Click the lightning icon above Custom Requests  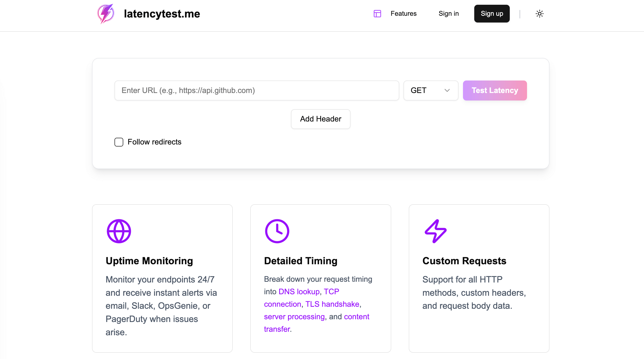(435, 231)
